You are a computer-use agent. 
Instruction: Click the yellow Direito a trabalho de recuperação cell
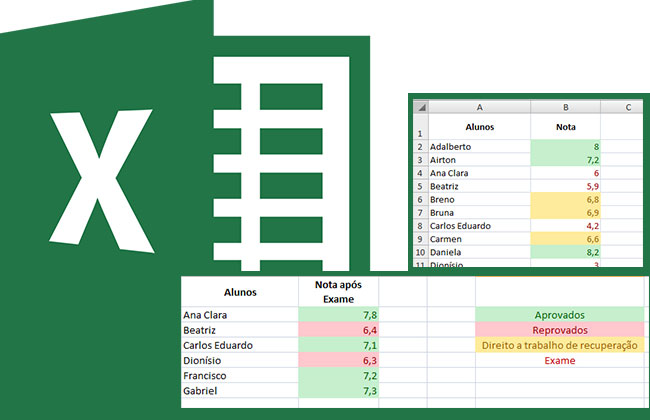tap(560, 345)
